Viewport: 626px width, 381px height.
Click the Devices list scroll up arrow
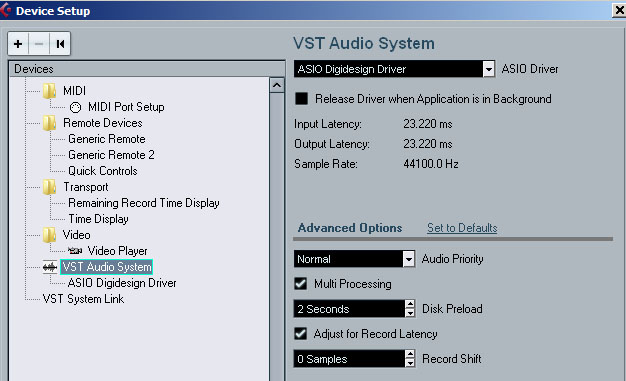277,85
